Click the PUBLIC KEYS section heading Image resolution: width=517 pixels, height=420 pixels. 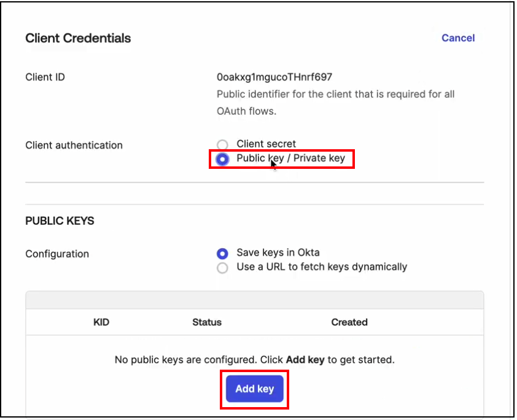click(60, 221)
